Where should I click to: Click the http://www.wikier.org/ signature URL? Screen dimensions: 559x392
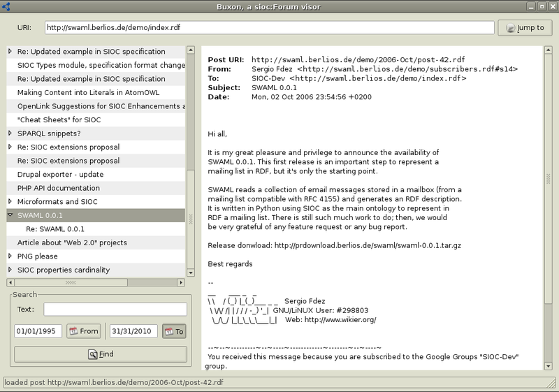point(340,319)
